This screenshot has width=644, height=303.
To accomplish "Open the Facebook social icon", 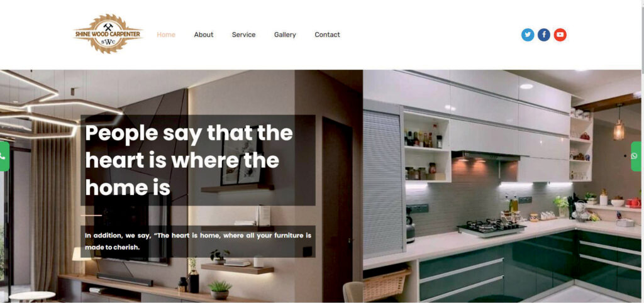I will 544,35.
